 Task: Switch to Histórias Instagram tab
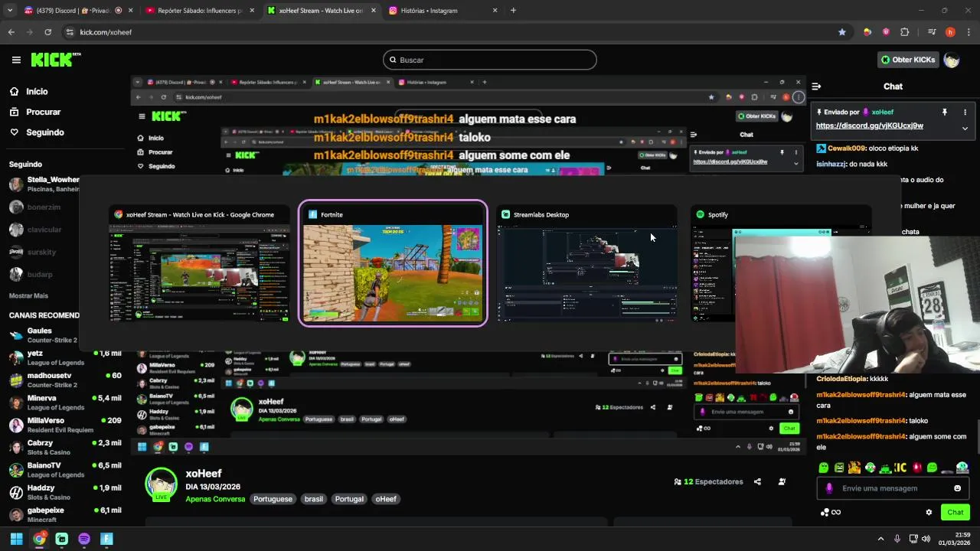pos(443,11)
